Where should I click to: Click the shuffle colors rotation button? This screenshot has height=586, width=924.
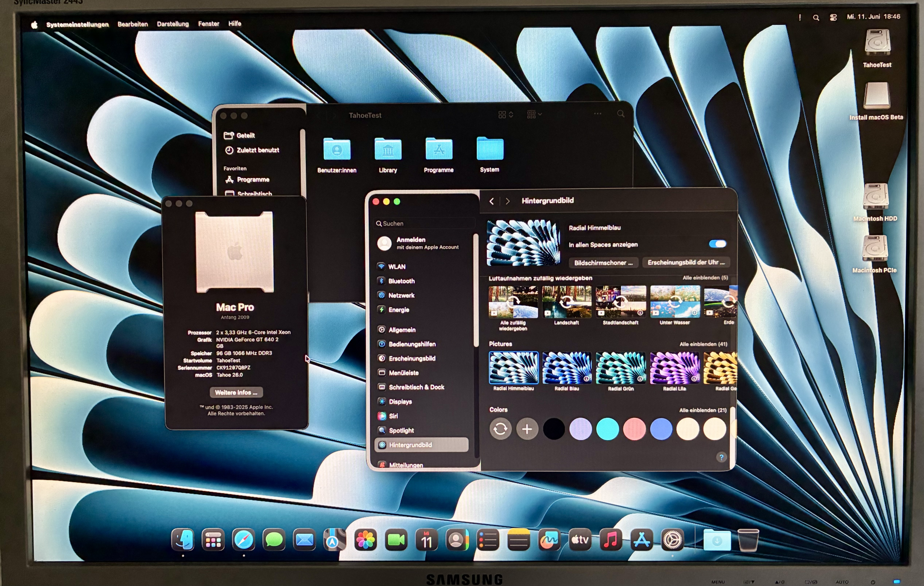[500, 429]
